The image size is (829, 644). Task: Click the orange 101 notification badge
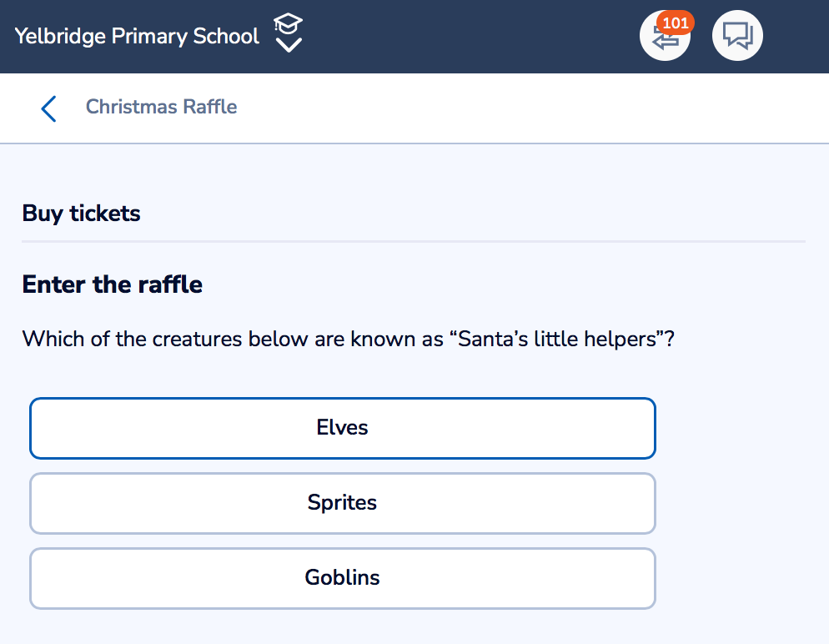tap(676, 23)
